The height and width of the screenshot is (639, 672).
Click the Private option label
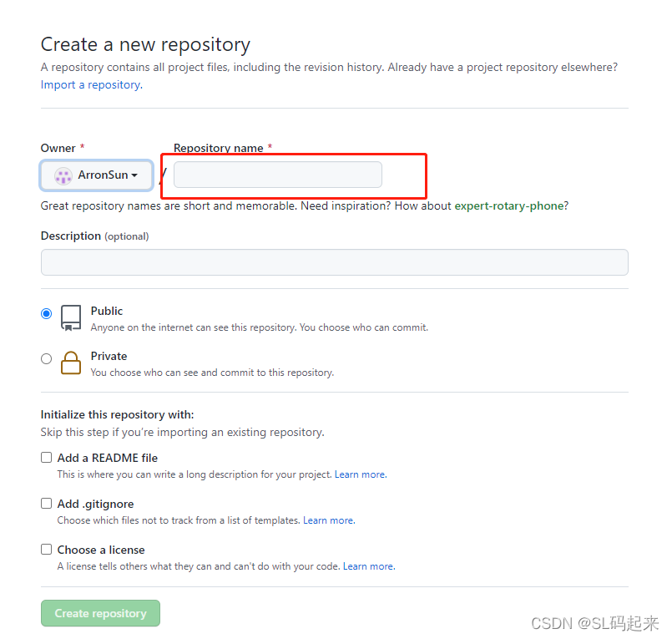tap(109, 356)
